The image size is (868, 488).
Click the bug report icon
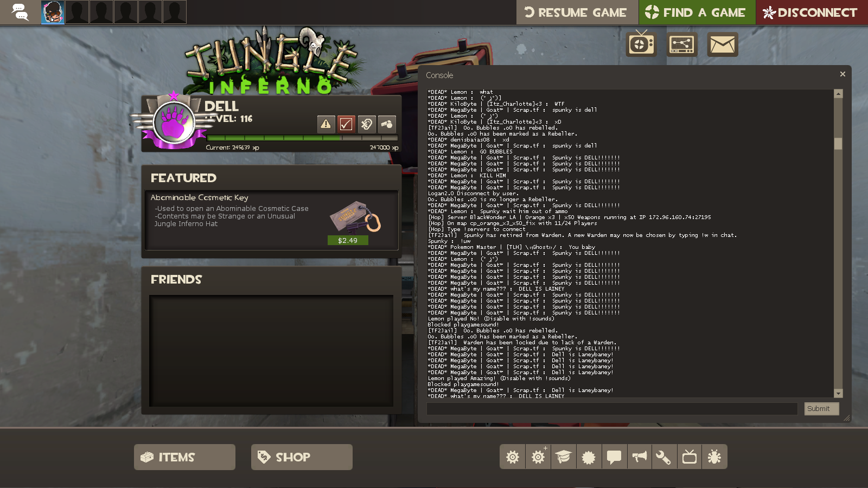point(714,457)
